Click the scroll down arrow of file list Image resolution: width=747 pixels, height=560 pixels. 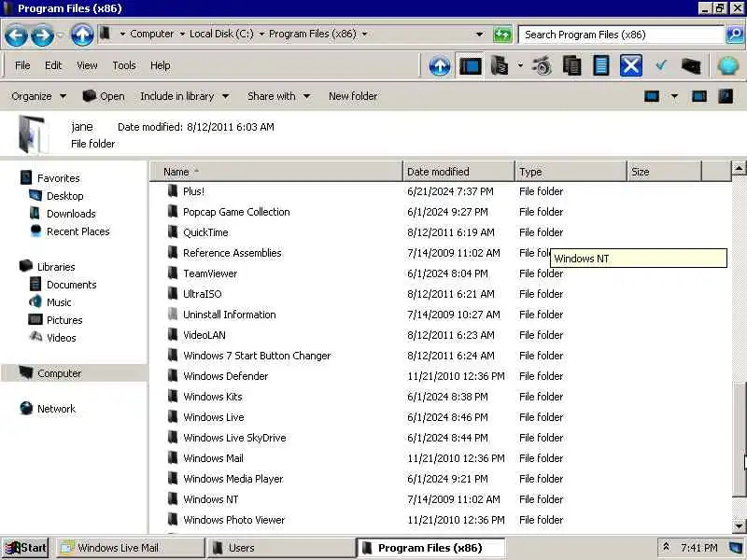coord(739,525)
